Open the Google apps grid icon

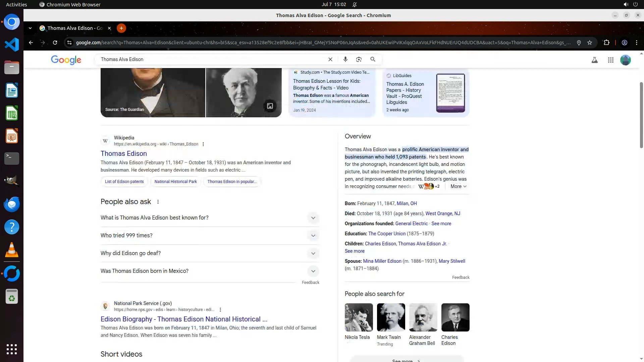(610, 60)
